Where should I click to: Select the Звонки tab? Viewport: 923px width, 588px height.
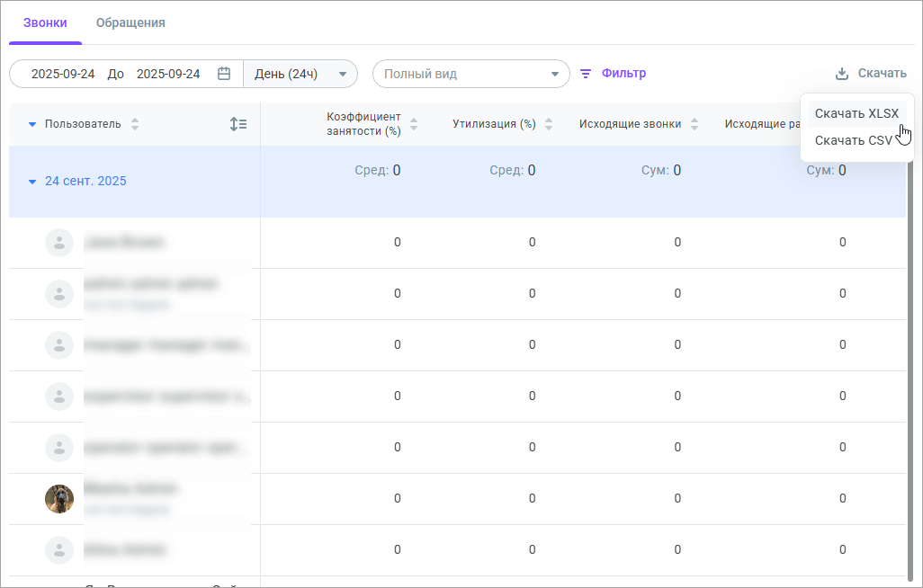45,22
